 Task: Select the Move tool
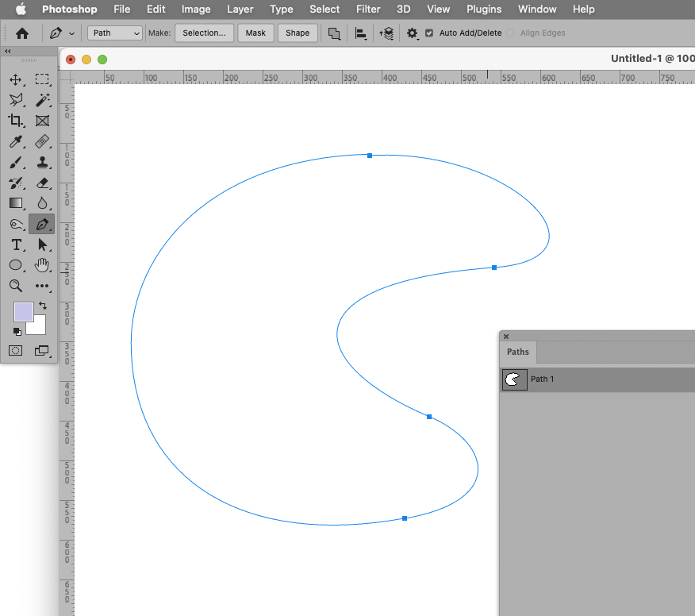(x=16, y=79)
